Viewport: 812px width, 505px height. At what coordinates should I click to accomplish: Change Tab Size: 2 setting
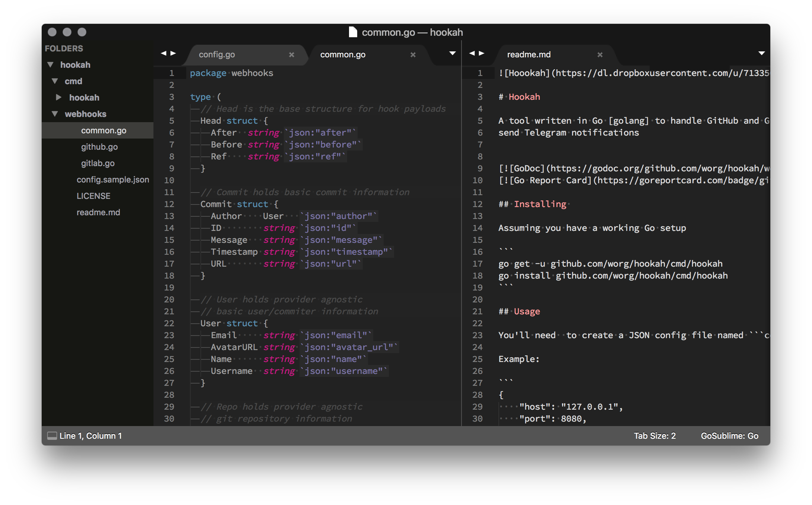pos(654,436)
